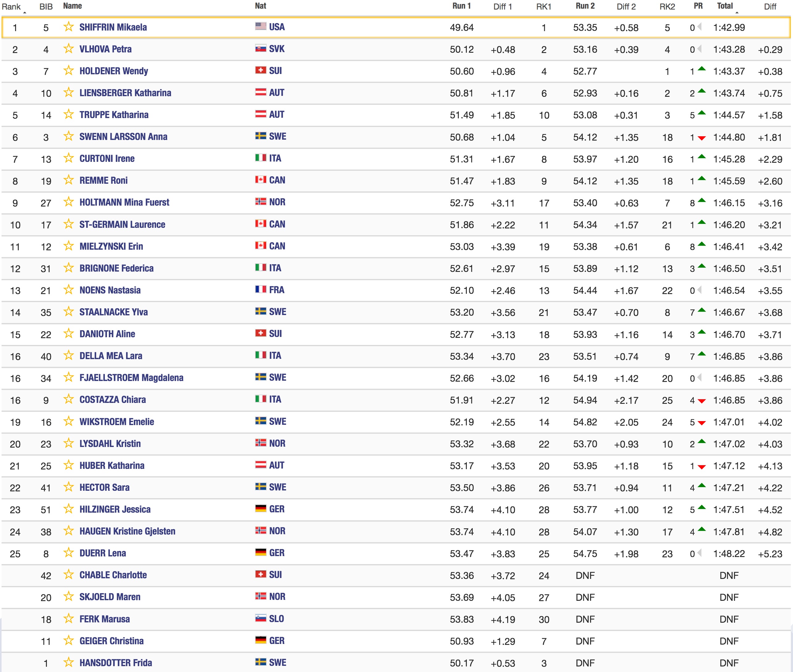Image resolution: width=793 pixels, height=672 pixels.
Task: Open DUERR Lena's profile link
Action: pos(102,553)
